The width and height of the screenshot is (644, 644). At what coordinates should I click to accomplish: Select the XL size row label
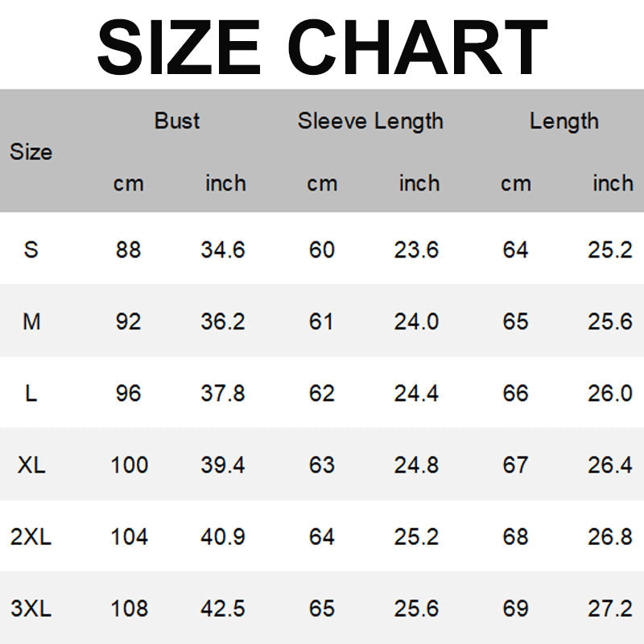[31, 465]
